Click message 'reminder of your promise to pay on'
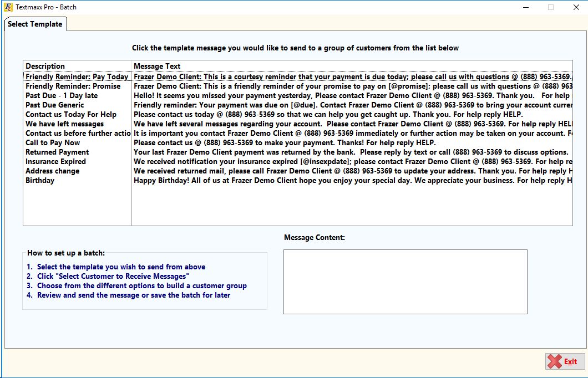This screenshot has height=378, width=588. [x=352, y=86]
